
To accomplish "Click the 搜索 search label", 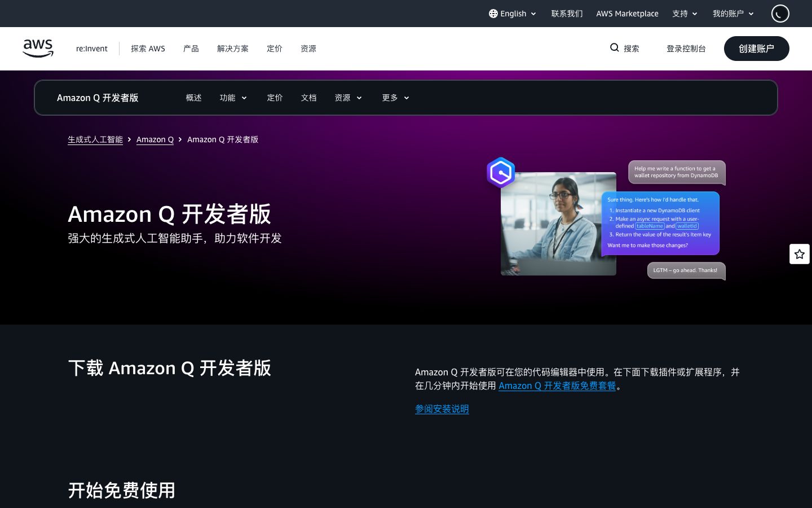I will click(632, 49).
